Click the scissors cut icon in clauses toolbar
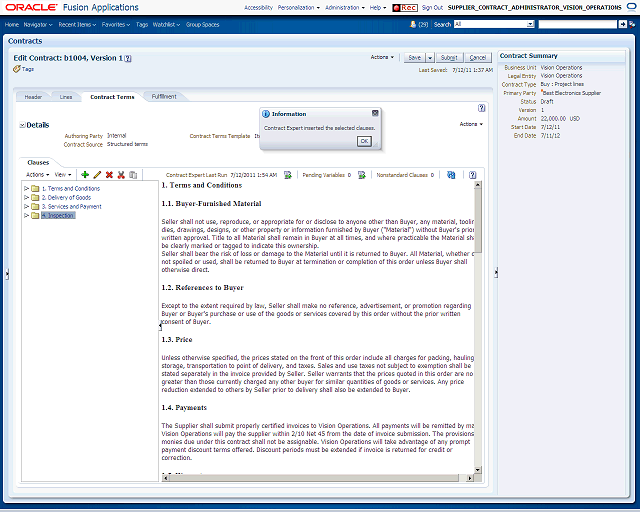 121,175
